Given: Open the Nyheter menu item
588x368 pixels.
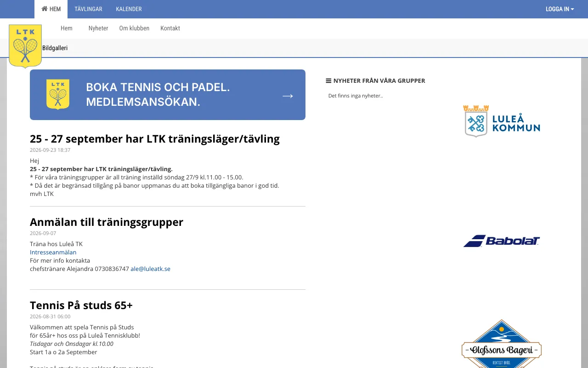Looking at the screenshot, I should tap(98, 28).
